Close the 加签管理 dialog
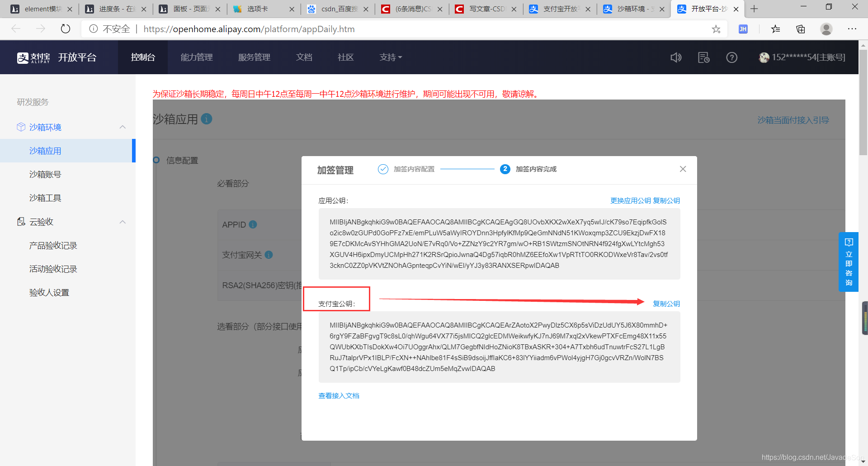This screenshot has width=868, height=466. click(683, 169)
